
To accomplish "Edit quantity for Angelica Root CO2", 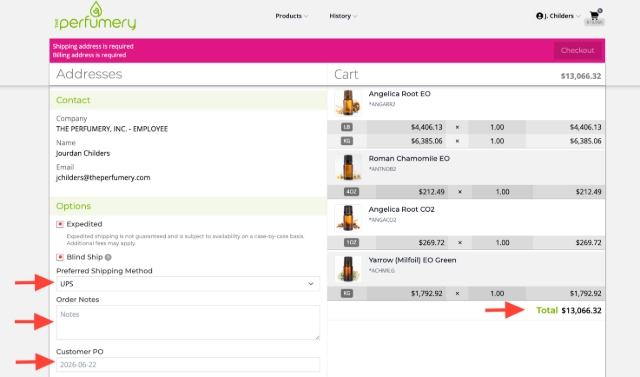I will click(502, 242).
